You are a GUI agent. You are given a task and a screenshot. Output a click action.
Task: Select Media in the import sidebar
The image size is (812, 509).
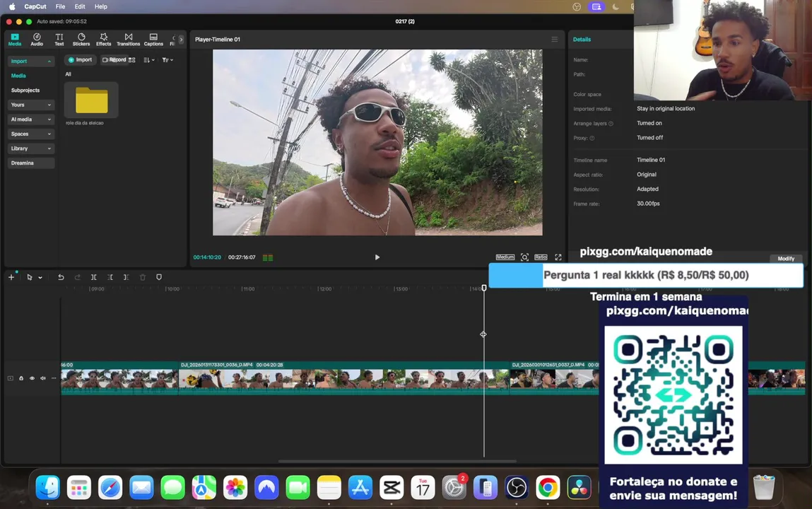click(18, 76)
